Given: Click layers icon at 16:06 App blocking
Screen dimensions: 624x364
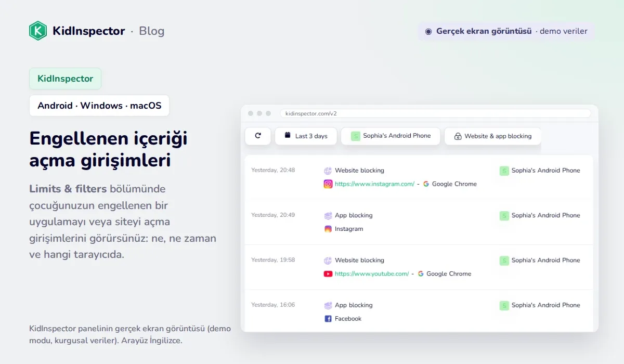Looking at the screenshot, I should coord(328,305).
